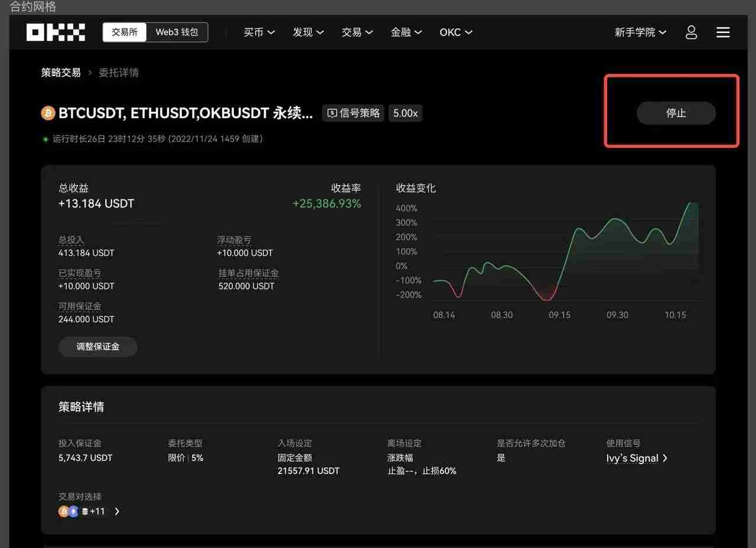The width and height of the screenshot is (756, 548).
Task: Open the Ivy's Signal link
Action: click(633, 458)
